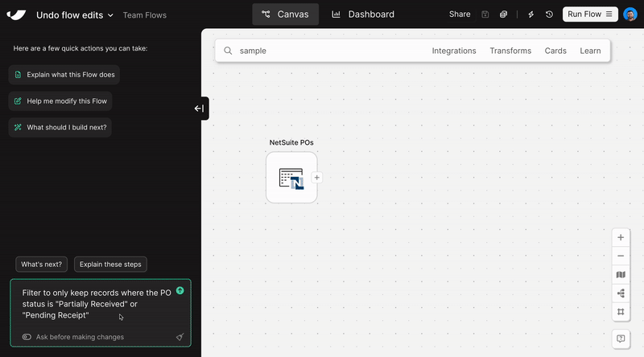This screenshot has width=644, height=357.
Task: Open the help feedback icon
Action: pos(621,339)
